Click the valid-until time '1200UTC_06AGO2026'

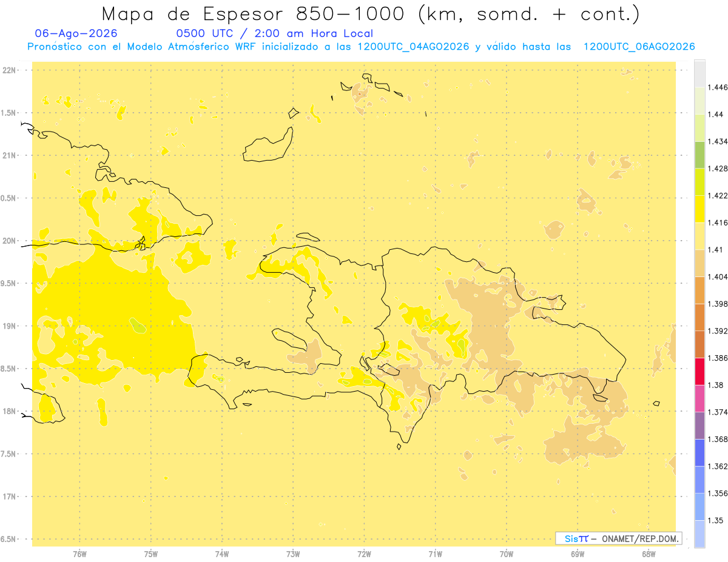tap(639, 47)
